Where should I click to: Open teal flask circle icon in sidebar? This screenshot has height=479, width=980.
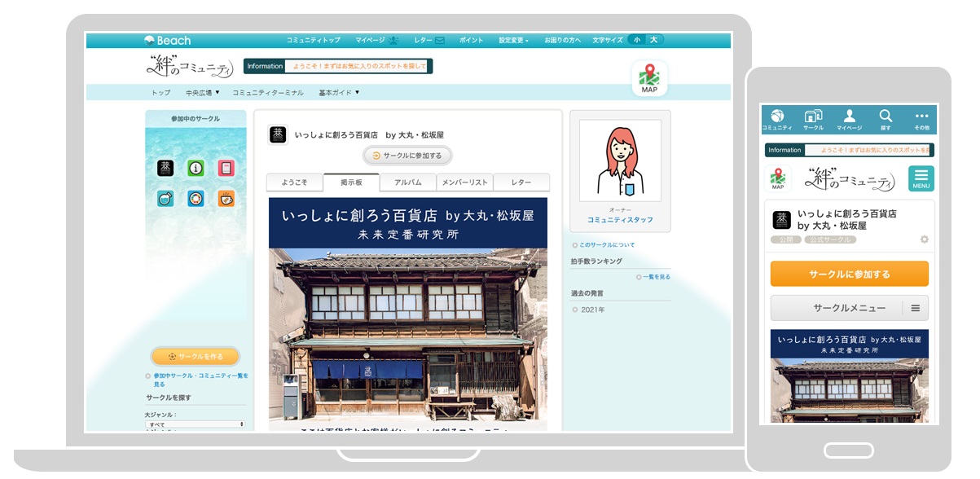click(x=165, y=198)
